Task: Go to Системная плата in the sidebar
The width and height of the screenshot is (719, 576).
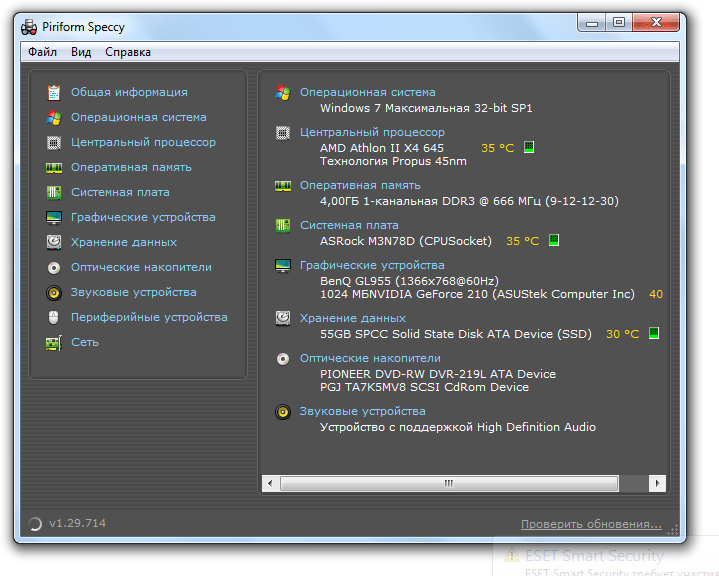Action: 120,192
